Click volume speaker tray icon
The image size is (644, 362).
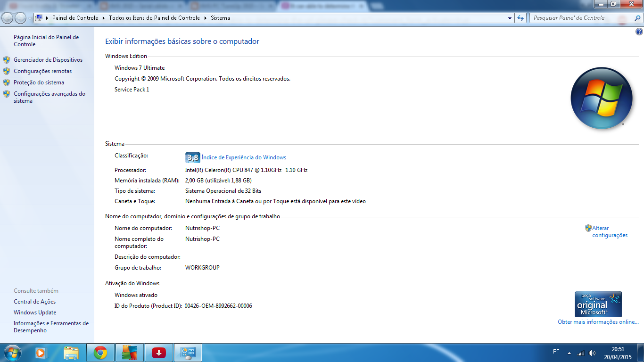592,353
